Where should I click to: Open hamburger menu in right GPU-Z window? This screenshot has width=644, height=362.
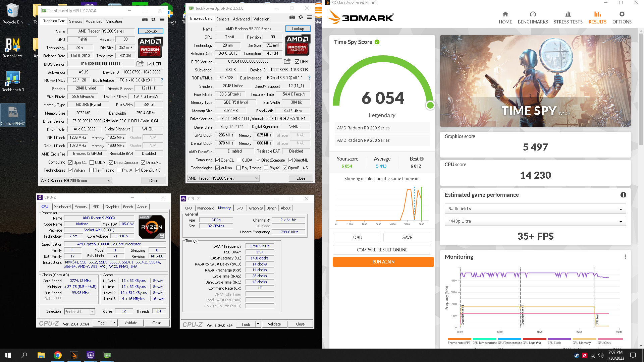point(309,17)
